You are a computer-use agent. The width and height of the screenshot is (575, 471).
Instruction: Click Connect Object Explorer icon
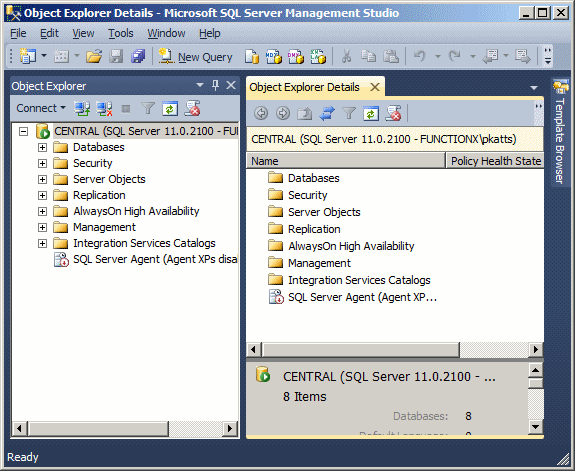point(82,109)
